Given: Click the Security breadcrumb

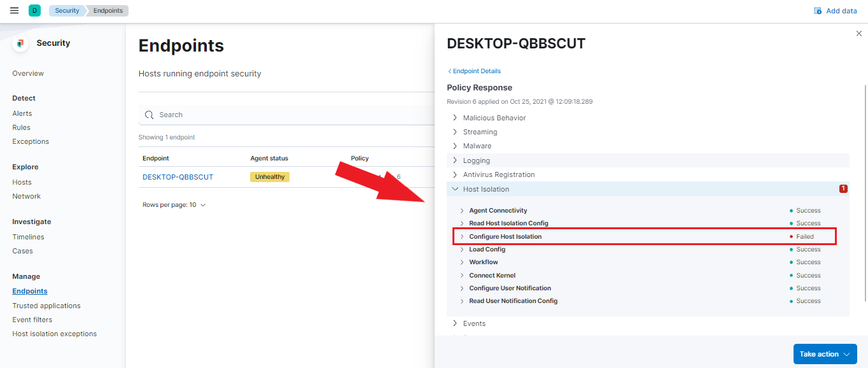Looking at the screenshot, I should [67, 11].
